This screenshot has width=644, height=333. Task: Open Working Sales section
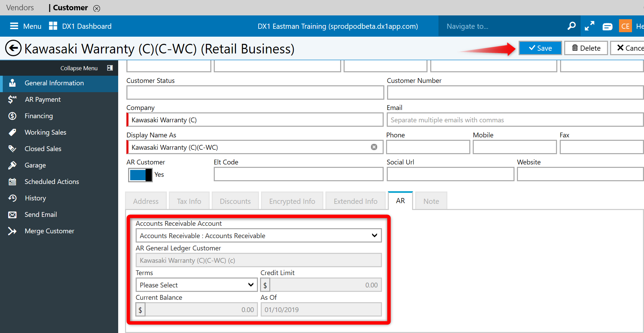(x=59, y=133)
